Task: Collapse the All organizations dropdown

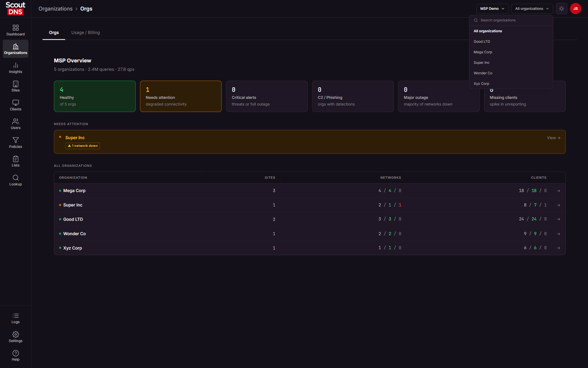Action: click(532, 9)
